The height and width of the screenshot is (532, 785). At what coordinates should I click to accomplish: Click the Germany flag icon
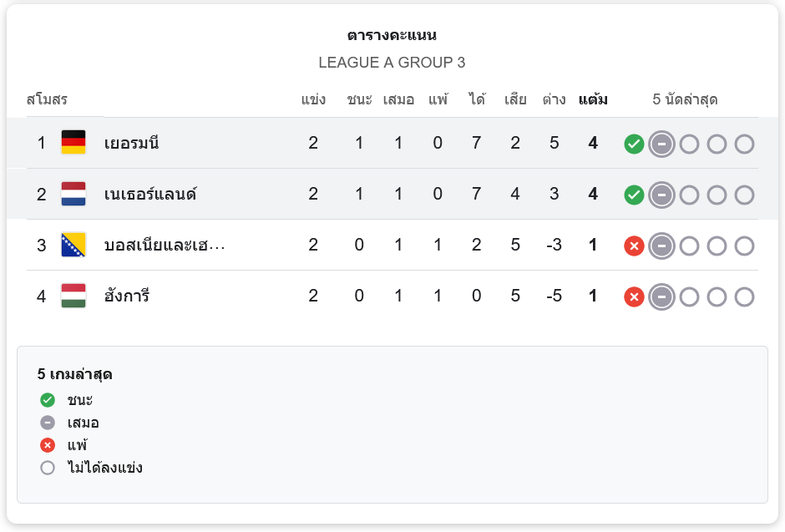tap(73, 143)
